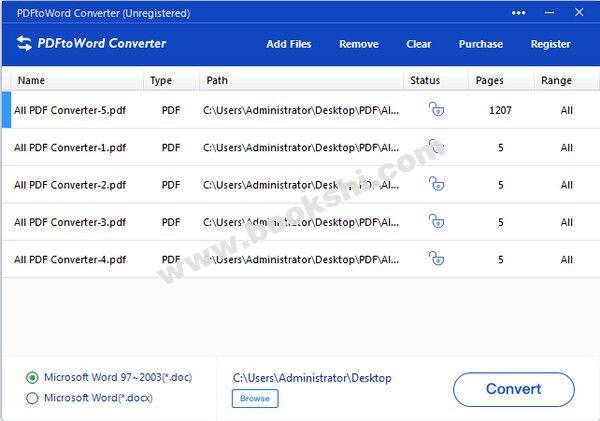Click Range All for All PDF Converter-1.pdf

coord(567,148)
